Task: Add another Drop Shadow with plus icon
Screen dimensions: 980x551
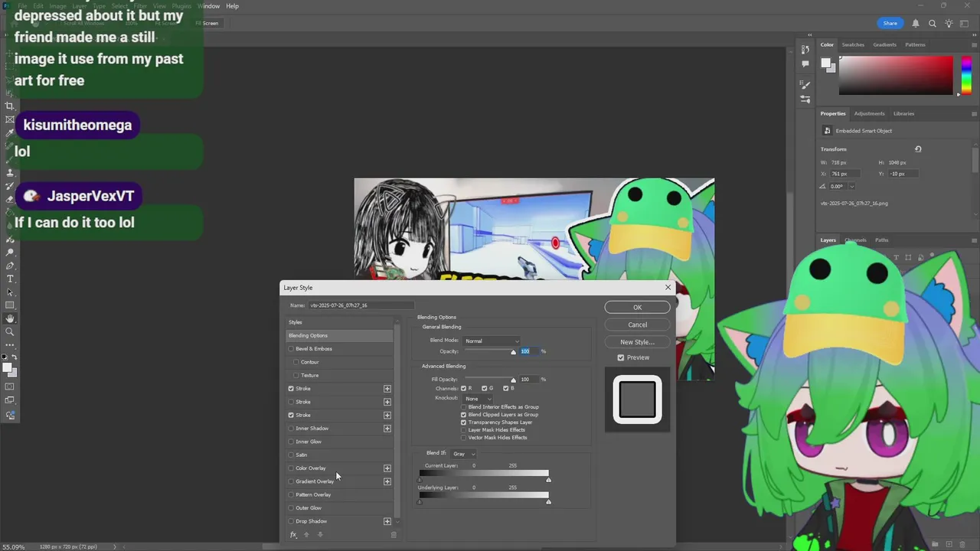Action: (x=387, y=521)
